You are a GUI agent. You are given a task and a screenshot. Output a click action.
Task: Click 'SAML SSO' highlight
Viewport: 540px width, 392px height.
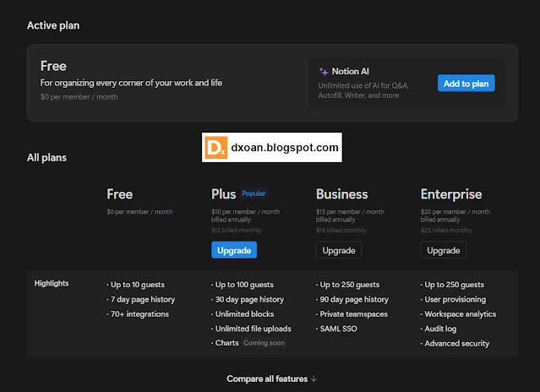(x=339, y=329)
